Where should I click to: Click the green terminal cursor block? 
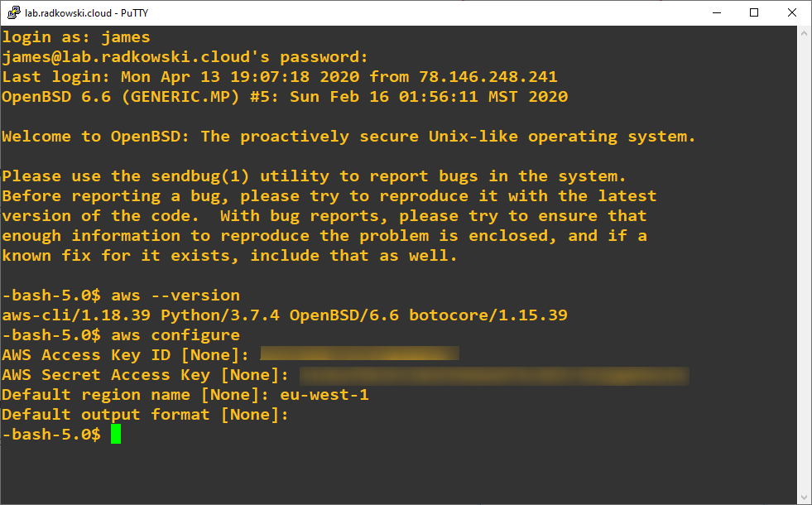[x=116, y=434]
